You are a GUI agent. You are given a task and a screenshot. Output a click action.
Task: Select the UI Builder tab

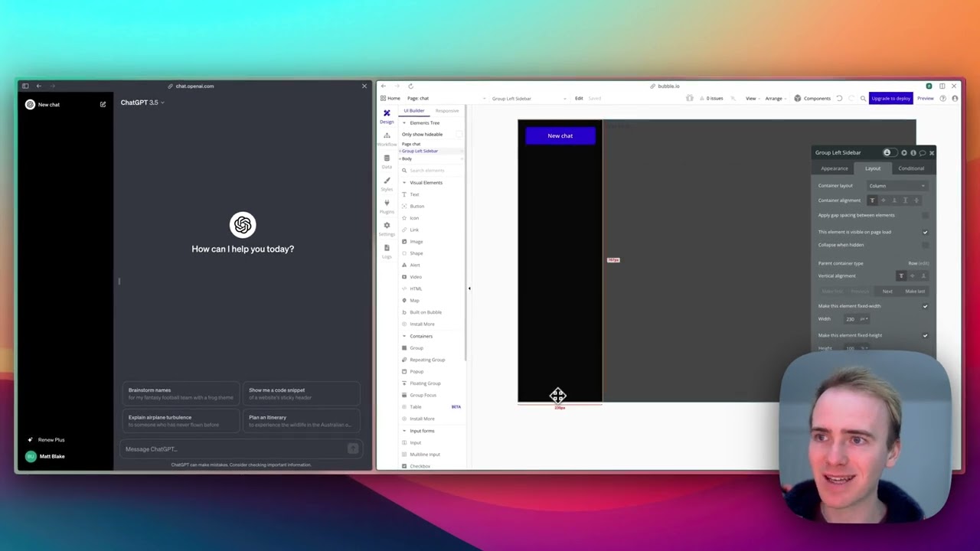(414, 110)
